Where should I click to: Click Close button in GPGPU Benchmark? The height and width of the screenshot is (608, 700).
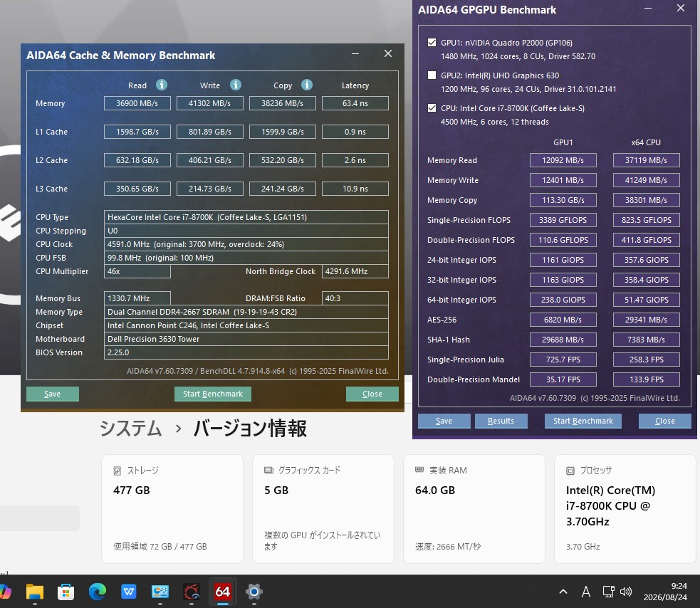pyautogui.click(x=664, y=421)
